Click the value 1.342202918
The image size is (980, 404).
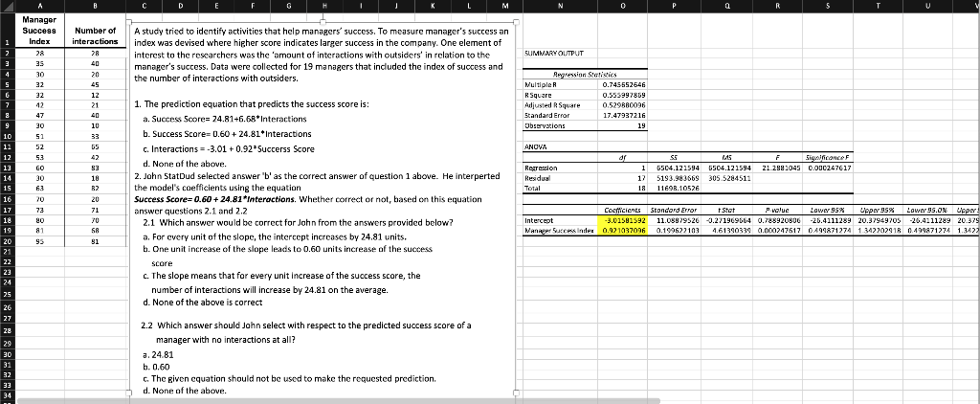[880, 231]
